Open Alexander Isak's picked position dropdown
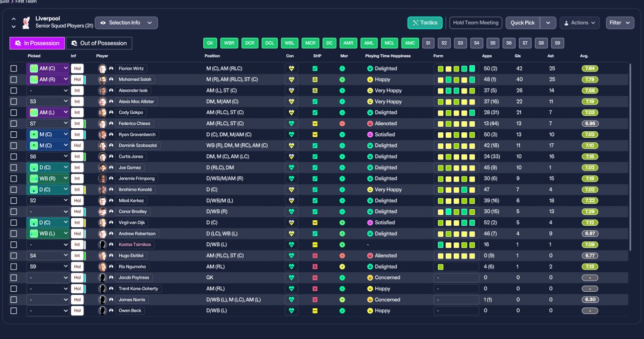 48,91
